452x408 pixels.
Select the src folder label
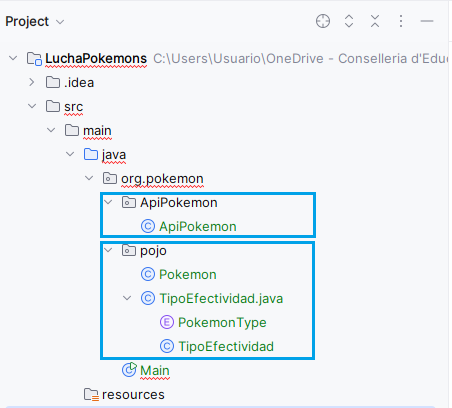click(73, 107)
